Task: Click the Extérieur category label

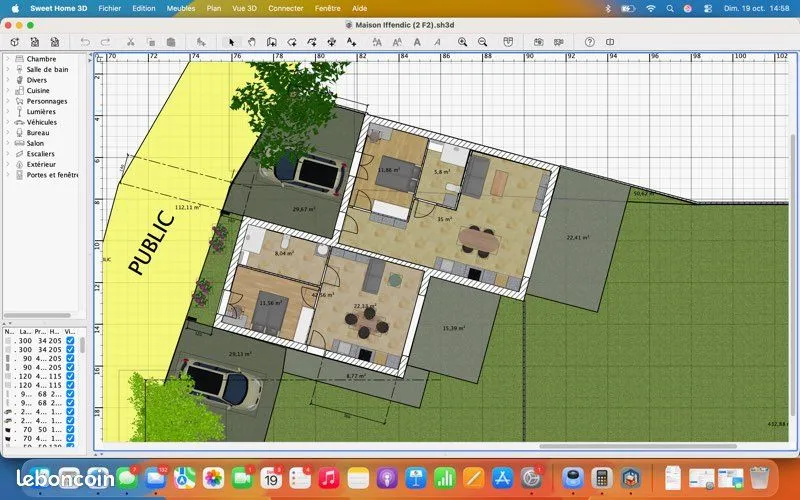Action: (x=41, y=164)
